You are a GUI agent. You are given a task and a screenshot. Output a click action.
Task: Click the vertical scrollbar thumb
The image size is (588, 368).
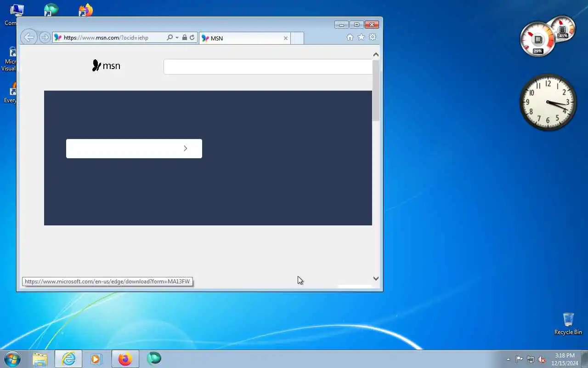tap(376, 90)
